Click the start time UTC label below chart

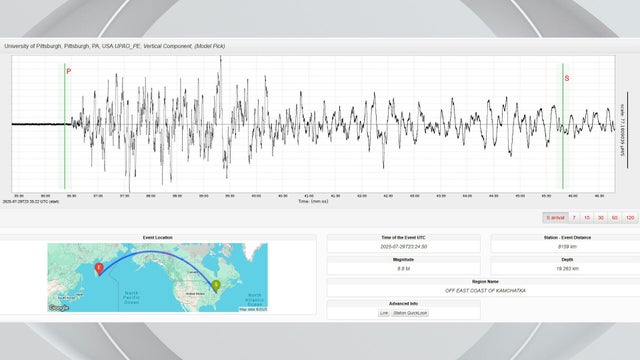(x=31, y=202)
